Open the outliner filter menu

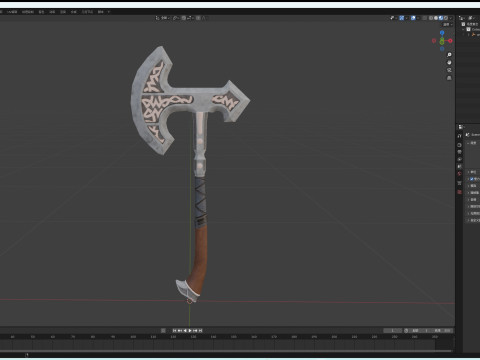pos(472,18)
